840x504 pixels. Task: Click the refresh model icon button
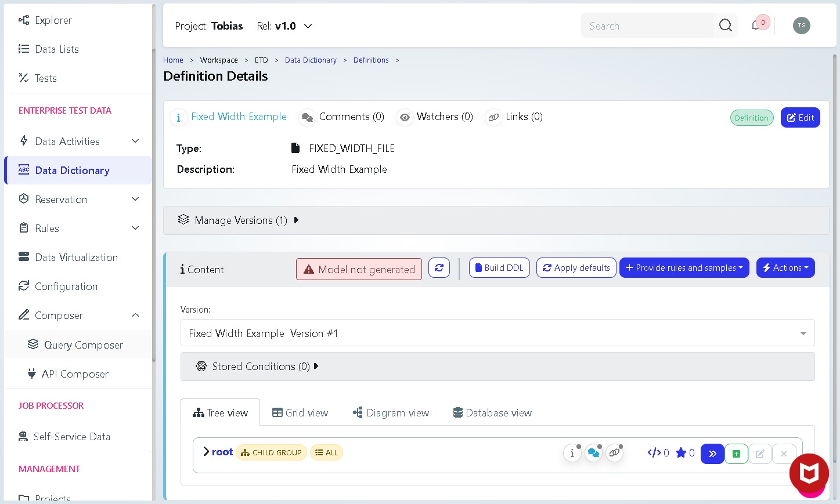point(439,268)
